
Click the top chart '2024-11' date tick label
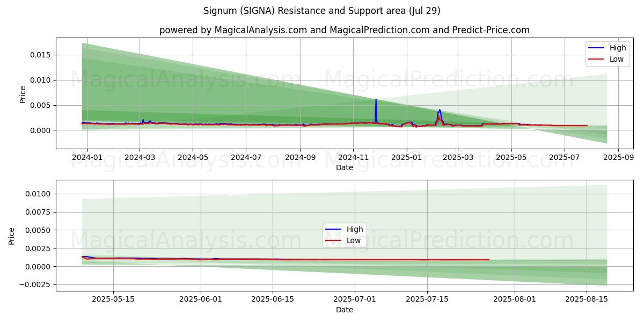point(353,158)
